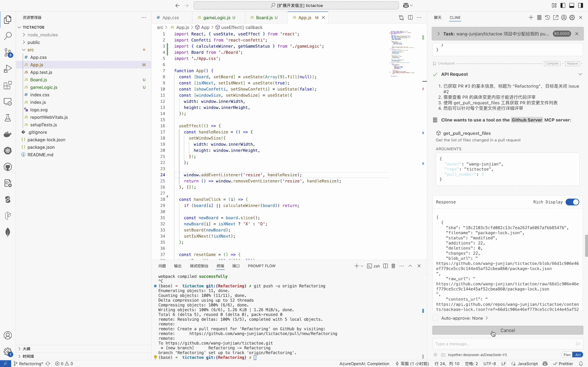Screen dimensions: 588x367
Task: Open Cline MCP servers icon
Action: [x=539, y=18]
